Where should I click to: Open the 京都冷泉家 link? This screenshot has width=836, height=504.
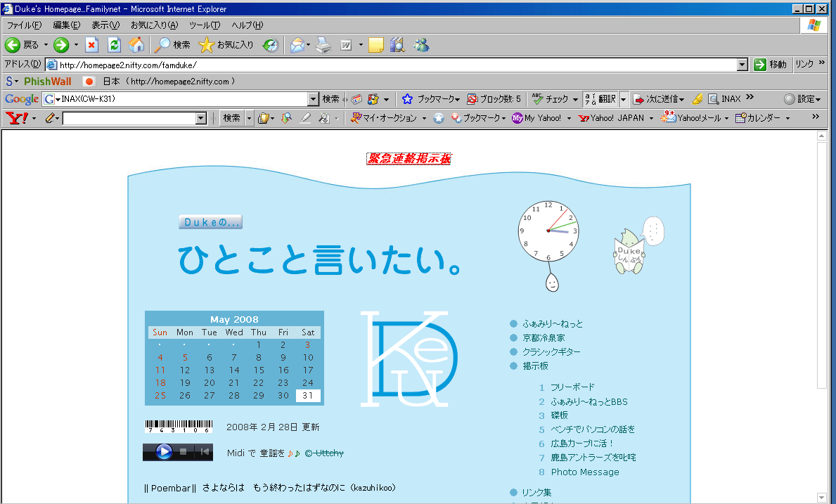coord(544,338)
